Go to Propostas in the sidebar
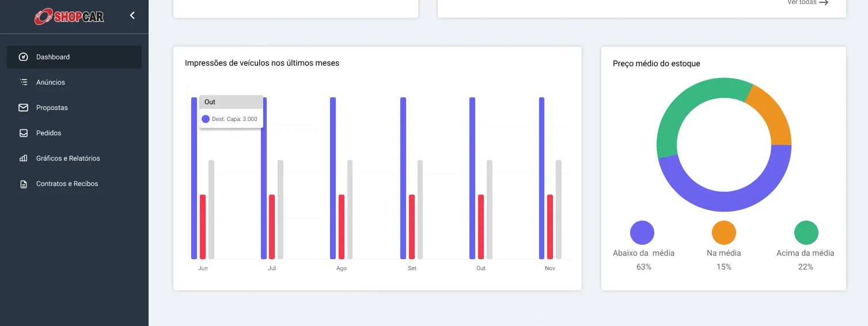The width and height of the screenshot is (868, 326). [x=52, y=108]
